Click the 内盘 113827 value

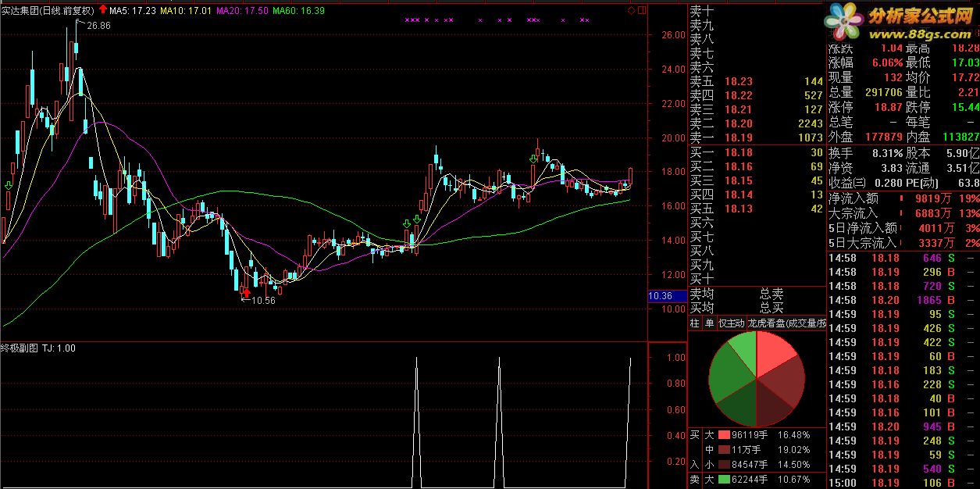[x=960, y=137]
